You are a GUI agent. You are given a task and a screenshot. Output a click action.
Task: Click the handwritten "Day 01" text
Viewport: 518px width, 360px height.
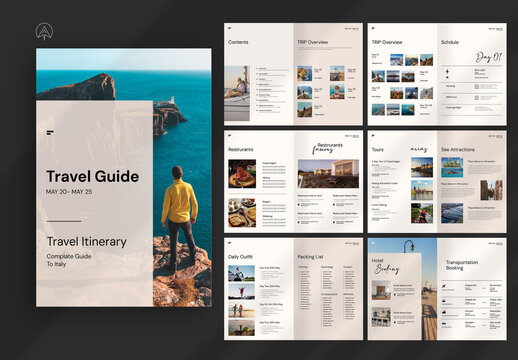click(488, 57)
